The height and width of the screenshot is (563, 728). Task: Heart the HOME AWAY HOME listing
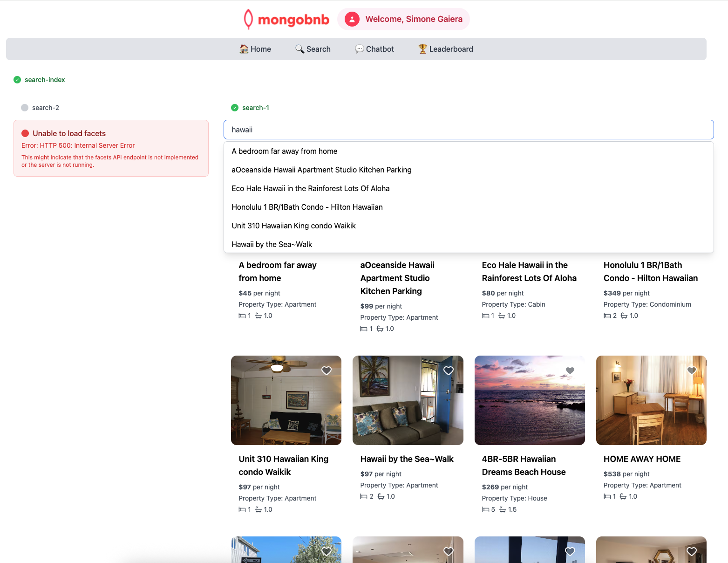[692, 371]
